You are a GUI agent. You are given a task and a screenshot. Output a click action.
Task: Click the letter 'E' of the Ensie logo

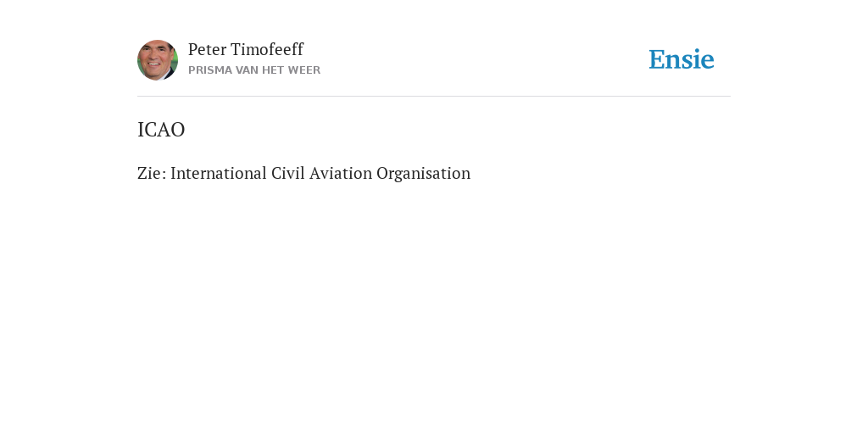pos(657,59)
